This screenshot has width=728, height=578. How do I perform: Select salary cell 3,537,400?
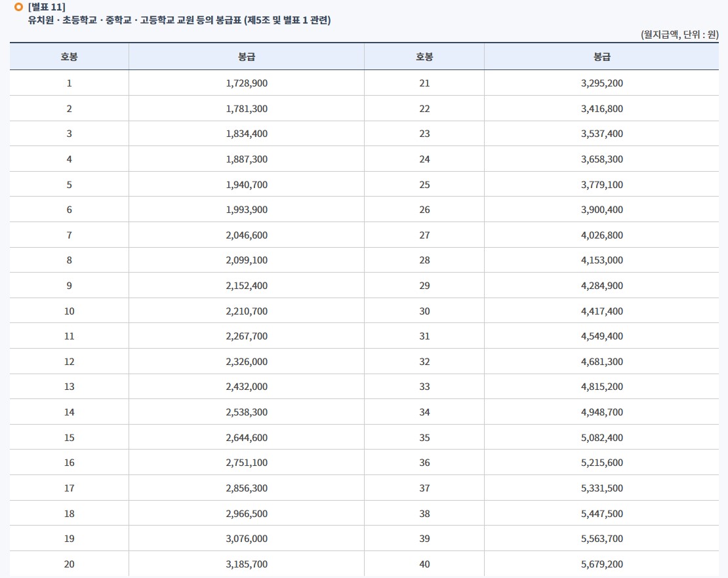[601, 134]
